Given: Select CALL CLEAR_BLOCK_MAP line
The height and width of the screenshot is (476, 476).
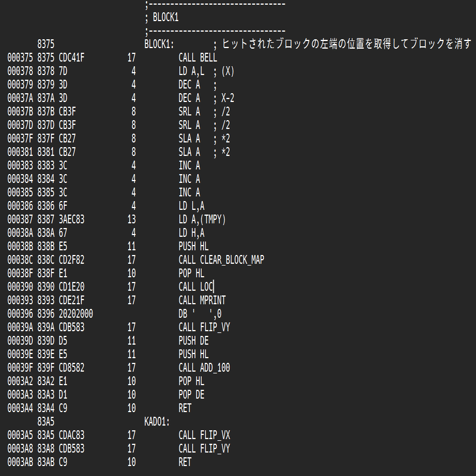Looking at the screenshot, I should coord(222,260).
